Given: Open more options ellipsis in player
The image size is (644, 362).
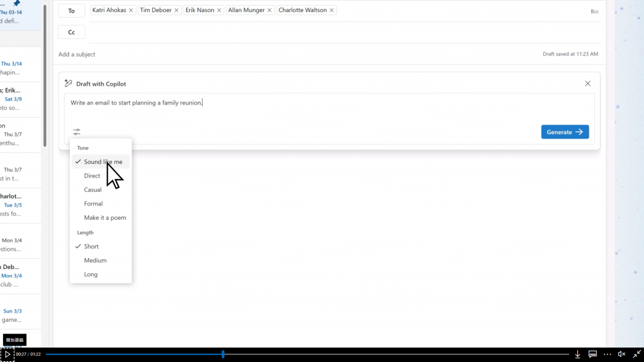Looking at the screenshot, I should (x=608, y=354).
